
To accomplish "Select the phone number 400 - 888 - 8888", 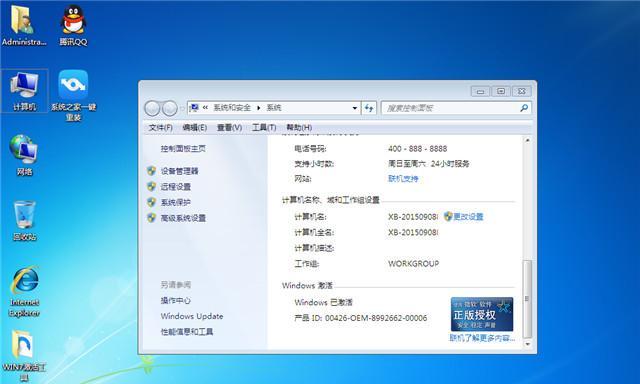I will point(418,149).
